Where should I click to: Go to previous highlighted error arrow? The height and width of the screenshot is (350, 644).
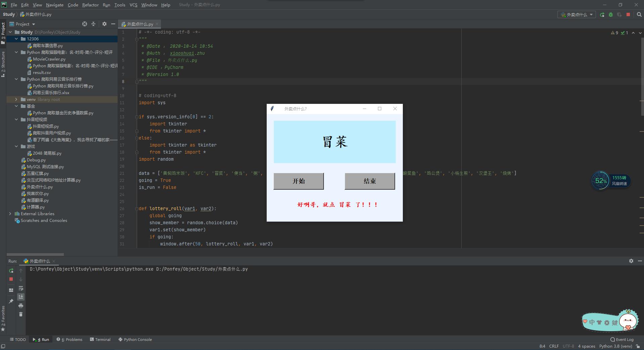633,33
